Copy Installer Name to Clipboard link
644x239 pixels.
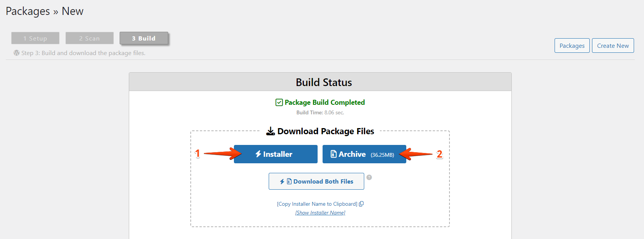317,204
